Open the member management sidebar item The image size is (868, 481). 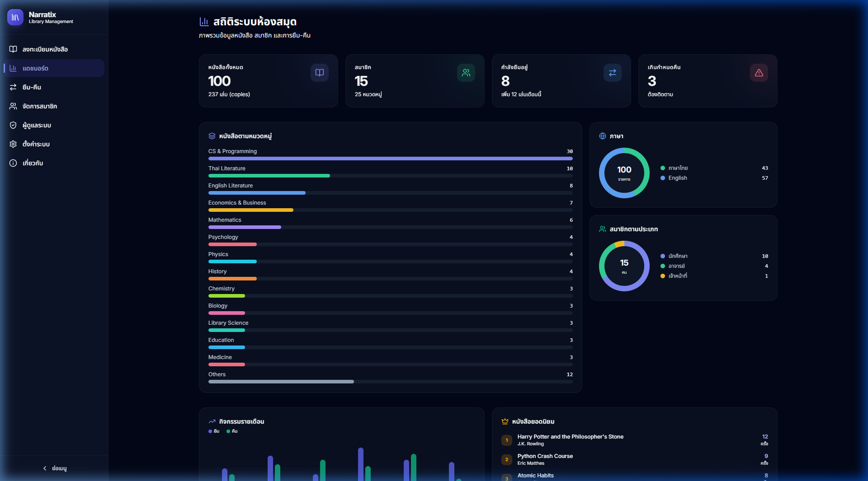coord(39,106)
